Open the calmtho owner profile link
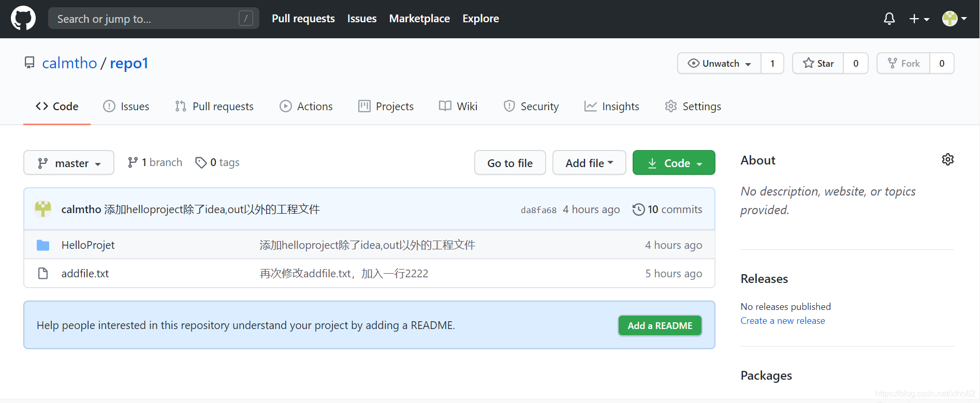980x403 pixels. coord(69,63)
